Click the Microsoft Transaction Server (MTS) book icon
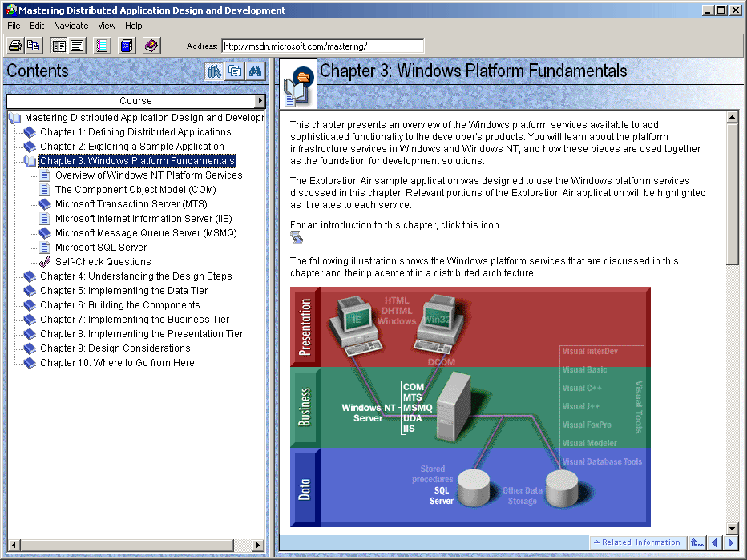747x560 pixels. click(45, 204)
